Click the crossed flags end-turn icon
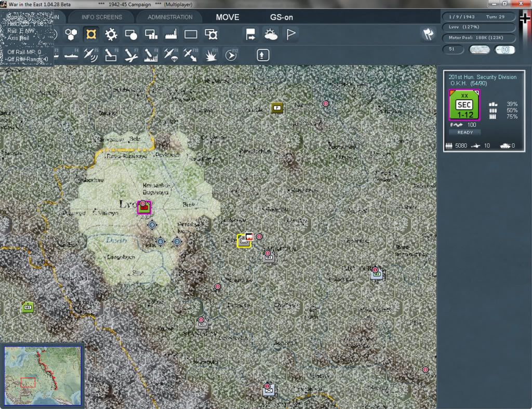The width and height of the screenshot is (532, 409). [428, 34]
